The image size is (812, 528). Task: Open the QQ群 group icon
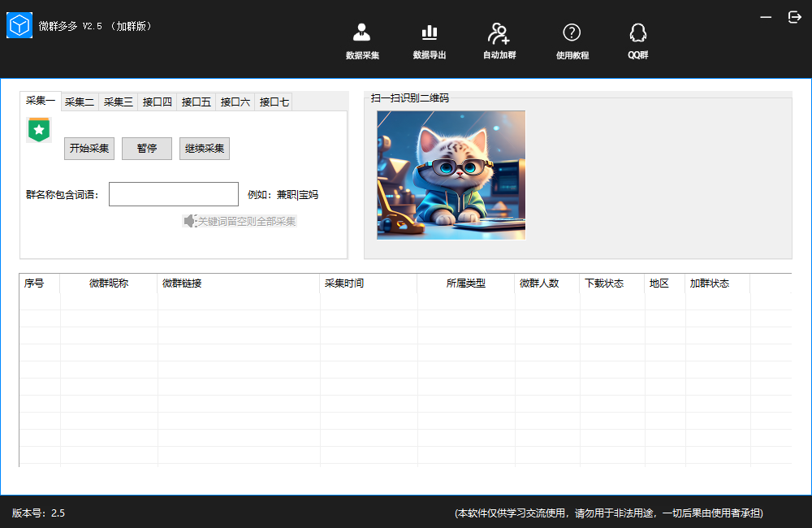tap(638, 41)
